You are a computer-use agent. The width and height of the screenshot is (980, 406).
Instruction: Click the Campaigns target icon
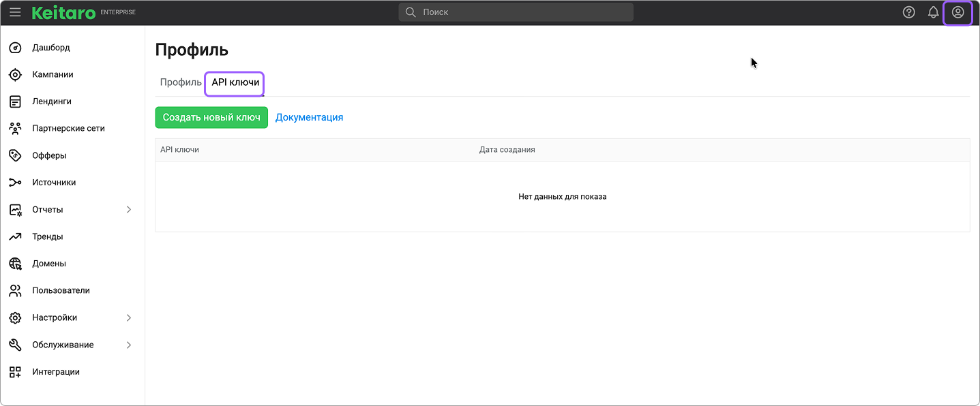click(x=15, y=75)
